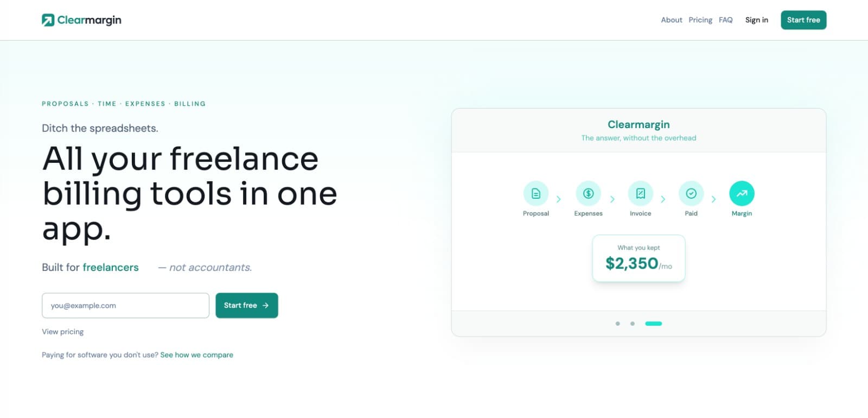Go to the FAQ navigation link
868x418 pixels.
pos(725,20)
